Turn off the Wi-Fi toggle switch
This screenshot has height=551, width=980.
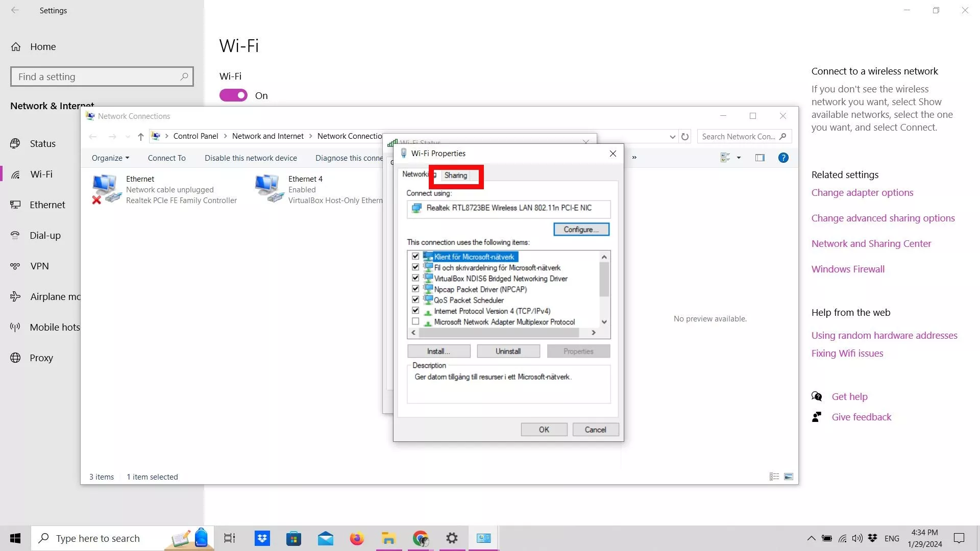coord(233,95)
